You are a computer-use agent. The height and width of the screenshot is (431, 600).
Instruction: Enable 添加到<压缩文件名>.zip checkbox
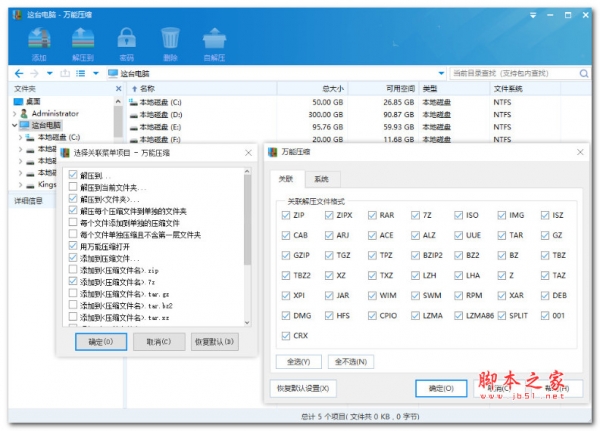[73, 269]
